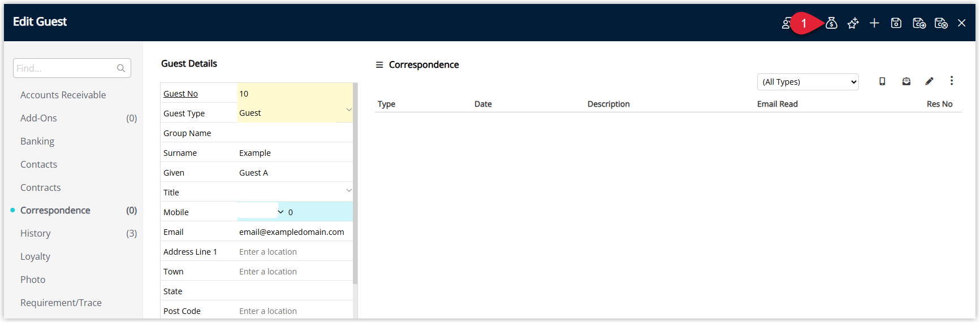This screenshot has width=980, height=323.
Task: Open the Loyalty section
Action: [x=35, y=256]
